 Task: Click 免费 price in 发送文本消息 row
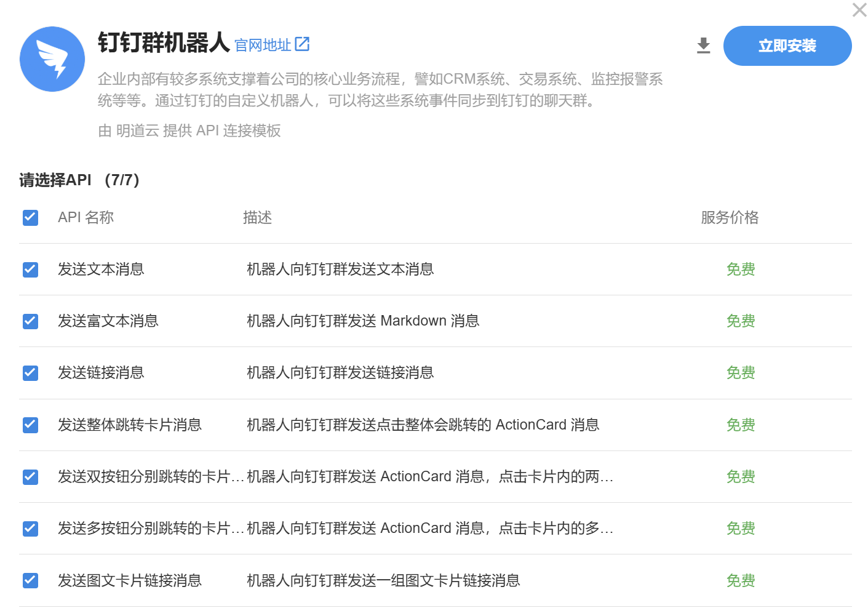(x=741, y=270)
